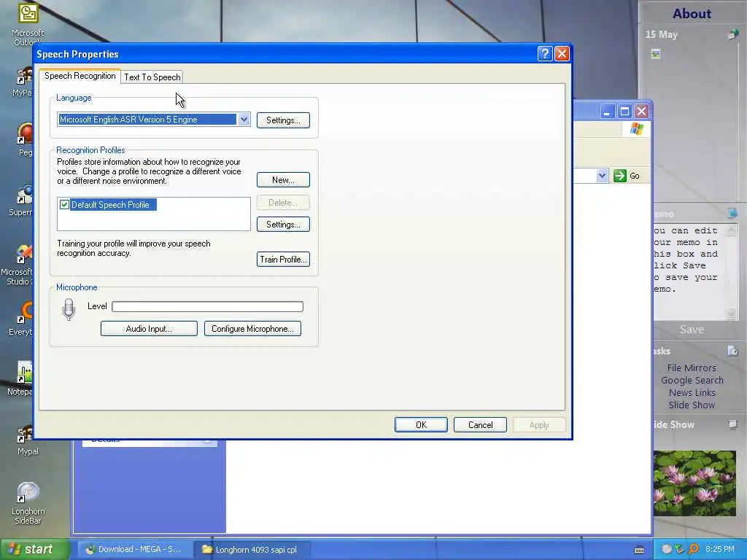Image resolution: width=747 pixels, height=560 pixels.
Task: Open the Audio Input settings
Action: [x=149, y=329]
